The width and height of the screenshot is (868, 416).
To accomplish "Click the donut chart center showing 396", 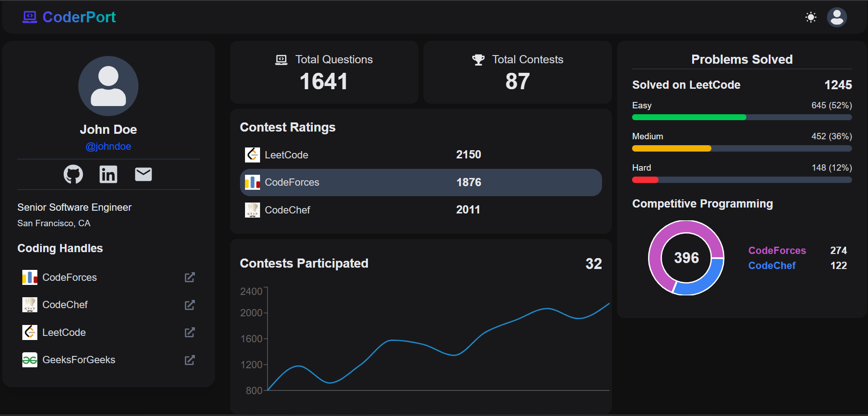I will pyautogui.click(x=686, y=258).
